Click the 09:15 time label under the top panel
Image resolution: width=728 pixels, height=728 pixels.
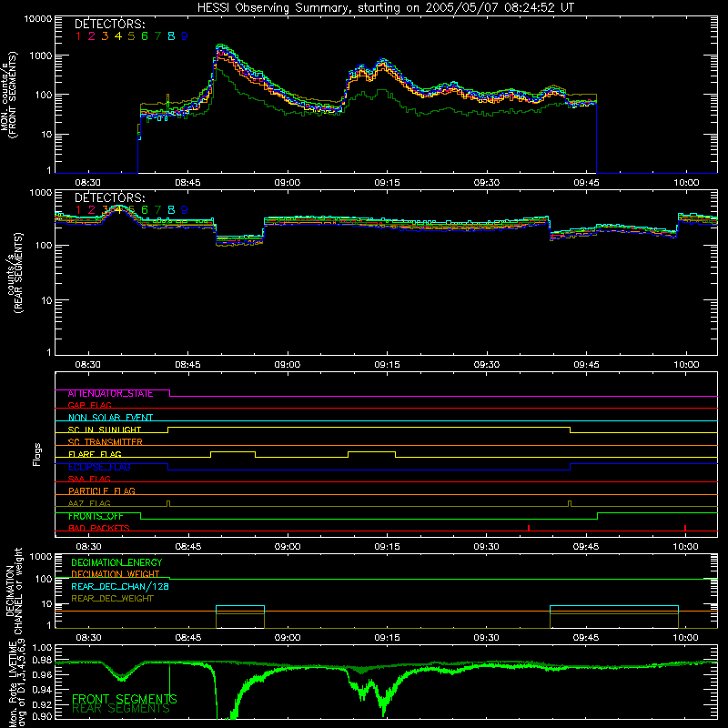pos(387,183)
